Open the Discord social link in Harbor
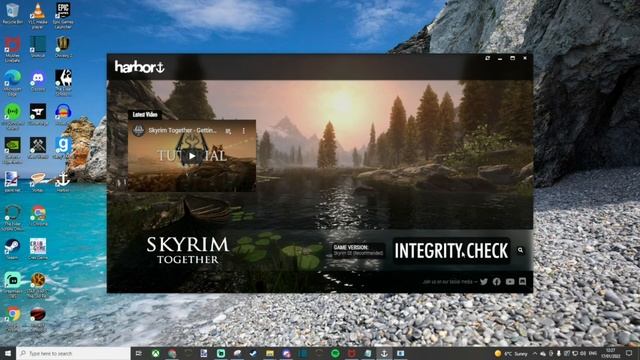The width and height of the screenshot is (640, 360). (x=522, y=282)
